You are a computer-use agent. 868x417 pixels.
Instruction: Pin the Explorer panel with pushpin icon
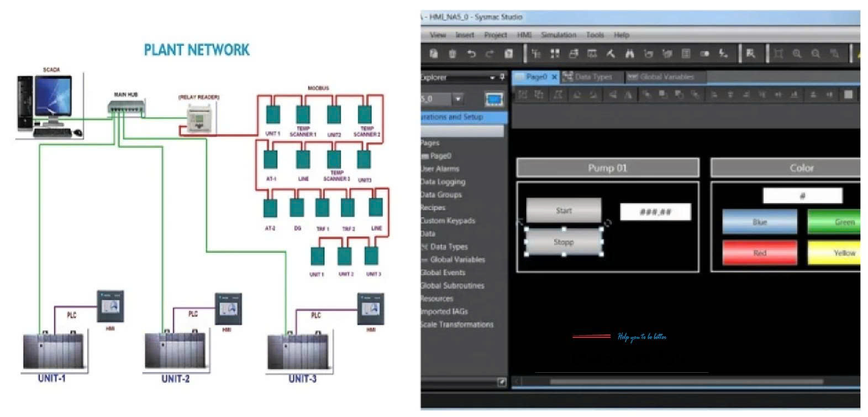[502, 77]
